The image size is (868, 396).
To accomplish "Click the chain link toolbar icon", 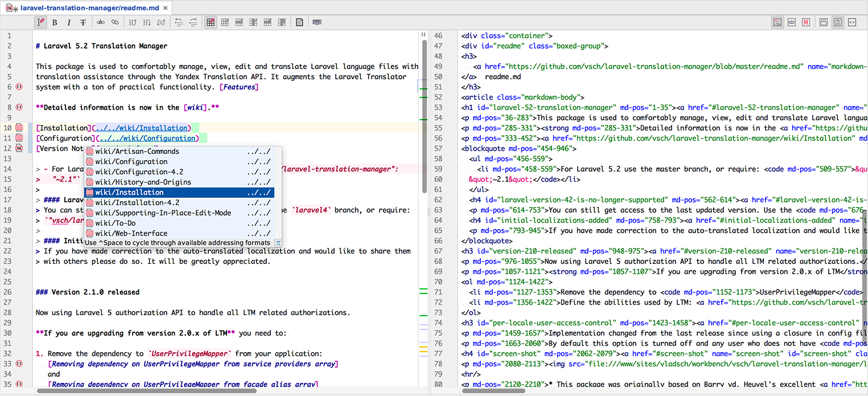I will coord(115,22).
